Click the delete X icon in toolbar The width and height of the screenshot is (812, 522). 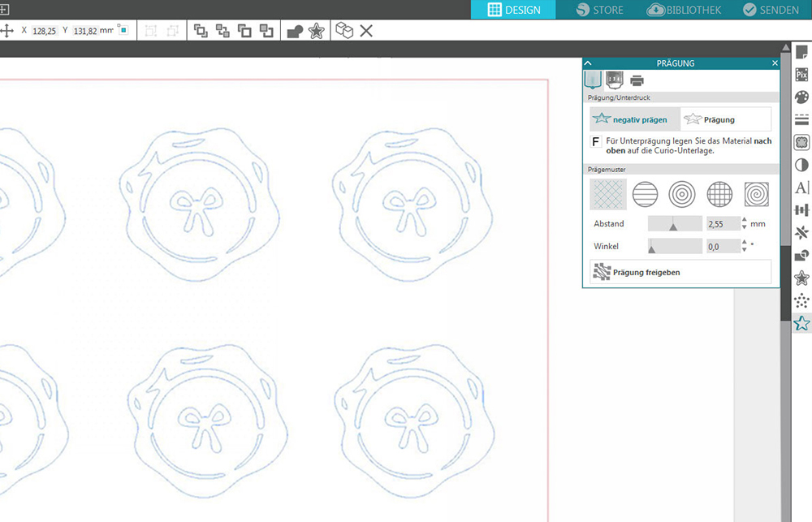366,31
